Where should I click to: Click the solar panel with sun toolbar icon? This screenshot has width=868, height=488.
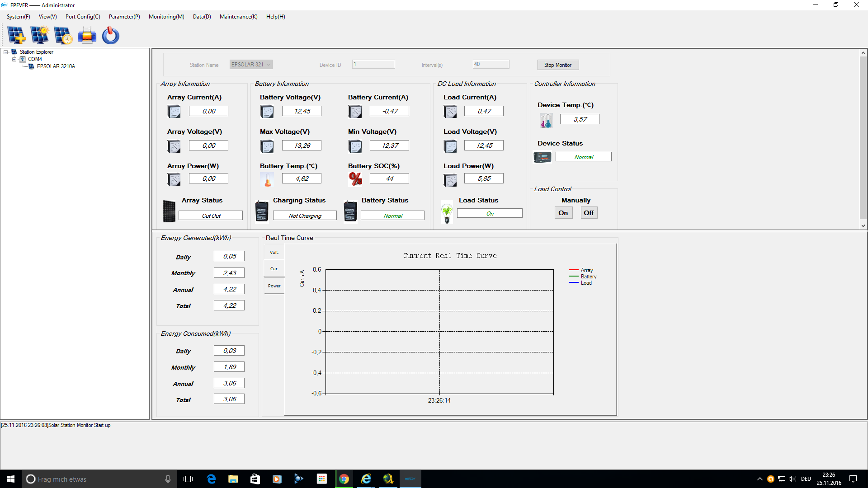pyautogui.click(x=40, y=35)
